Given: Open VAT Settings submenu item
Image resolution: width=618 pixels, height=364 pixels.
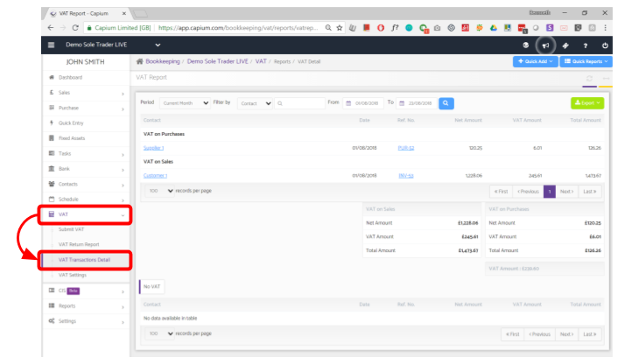Looking at the screenshot, I should click(x=73, y=275).
